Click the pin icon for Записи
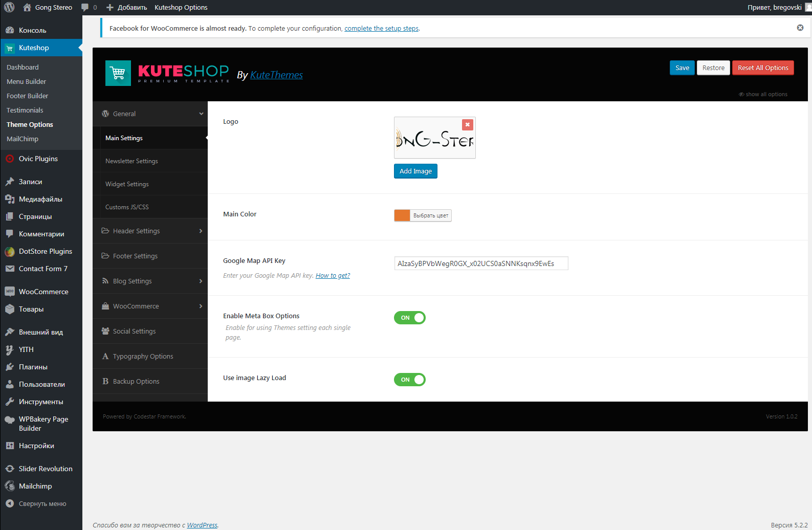Screen dimensions: 812x530 (10, 182)
